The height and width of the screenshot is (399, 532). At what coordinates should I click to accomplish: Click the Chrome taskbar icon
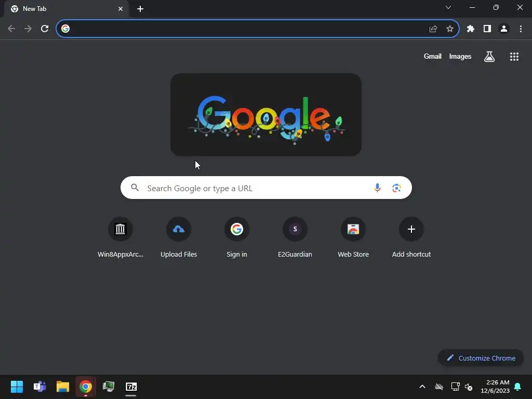86,387
